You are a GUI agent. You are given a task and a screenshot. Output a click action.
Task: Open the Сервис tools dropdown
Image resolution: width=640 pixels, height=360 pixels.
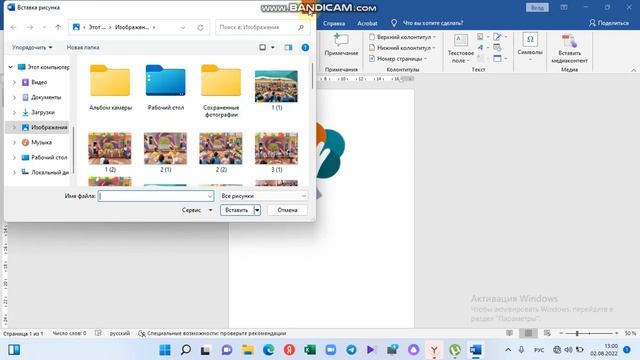(x=197, y=210)
